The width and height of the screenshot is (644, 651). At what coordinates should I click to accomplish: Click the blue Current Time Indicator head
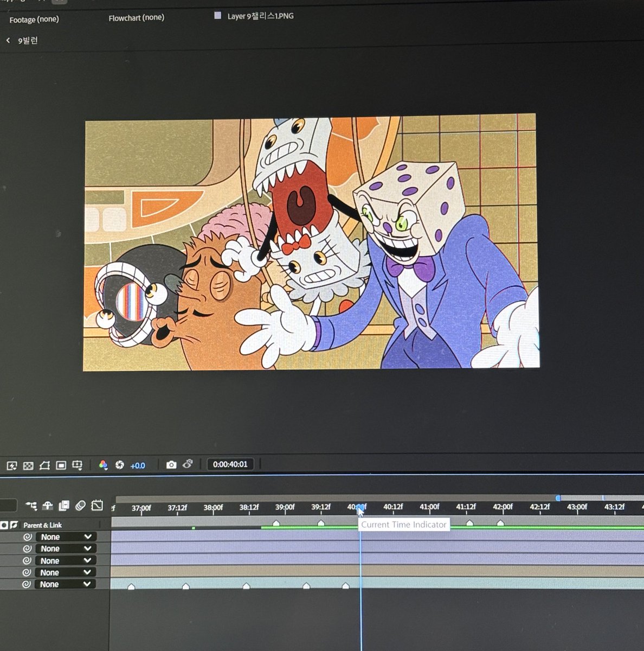pos(360,508)
